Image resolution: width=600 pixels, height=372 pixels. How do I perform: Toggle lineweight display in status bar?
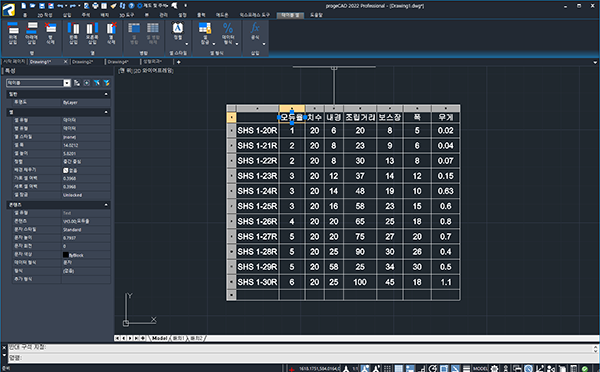pyautogui.click(x=466, y=369)
